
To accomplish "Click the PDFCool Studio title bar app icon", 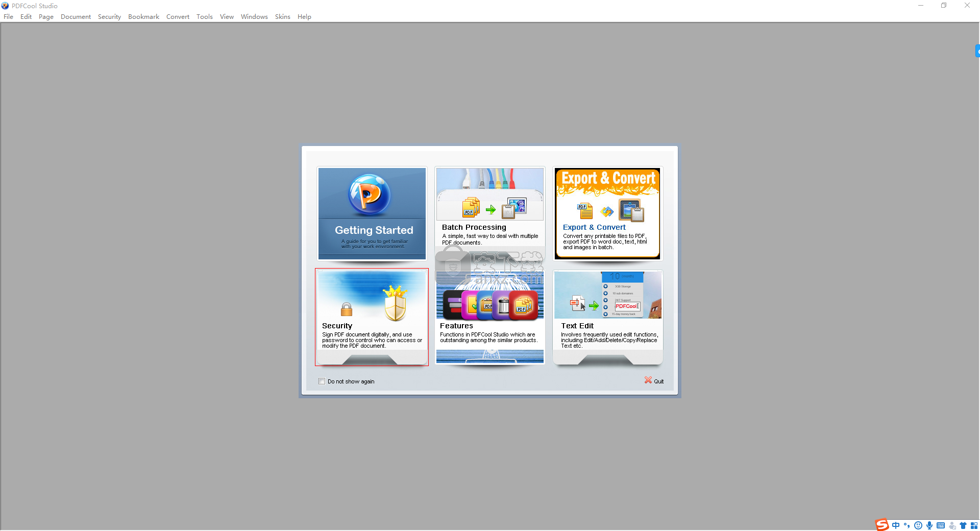I will point(5,6).
